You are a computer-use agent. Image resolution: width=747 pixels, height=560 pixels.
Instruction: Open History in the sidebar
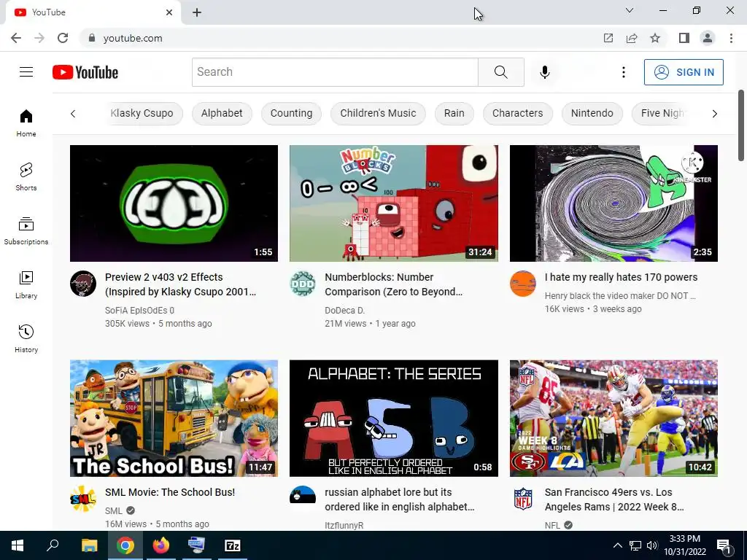pos(26,338)
